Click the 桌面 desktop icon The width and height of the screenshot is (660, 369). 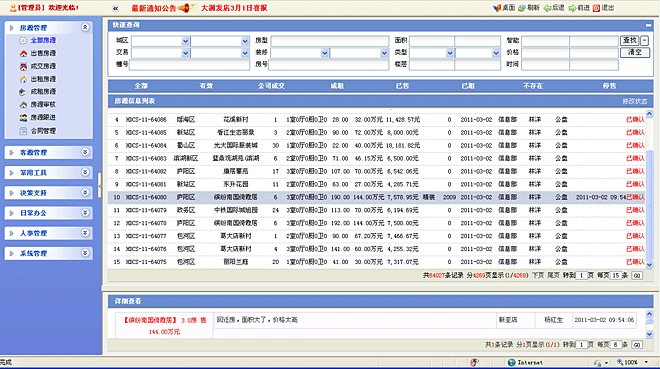497,8
